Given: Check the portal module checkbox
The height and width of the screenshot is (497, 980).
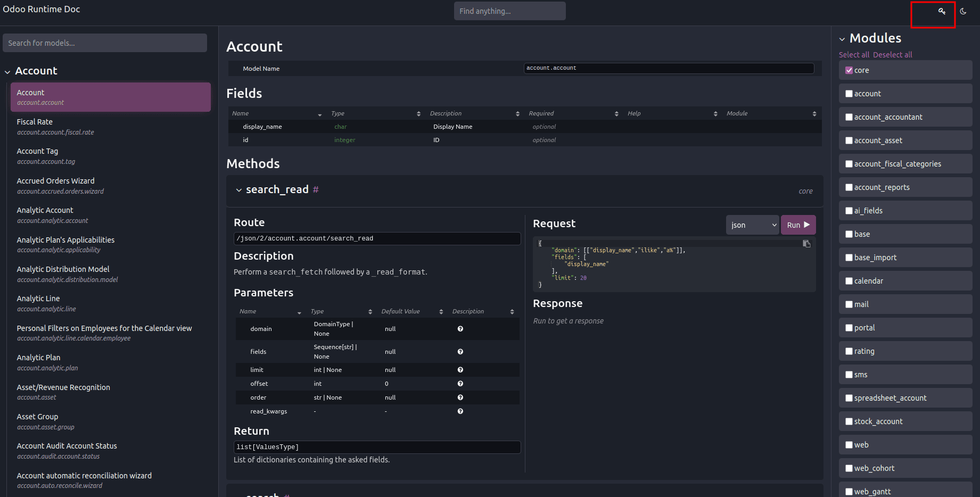Looking at the screenshot, I should [849, 328].
